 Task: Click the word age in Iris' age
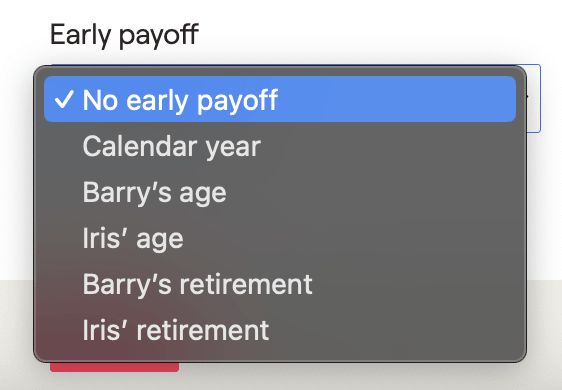pos(160,239)
